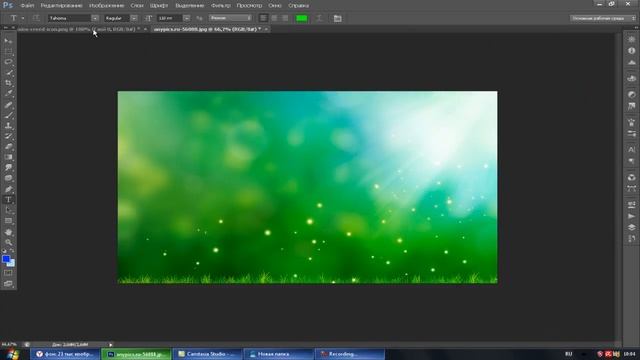Screen dimensions: 640x360
Task: Select the Clone Stamp tool
Action: [9, 126]
